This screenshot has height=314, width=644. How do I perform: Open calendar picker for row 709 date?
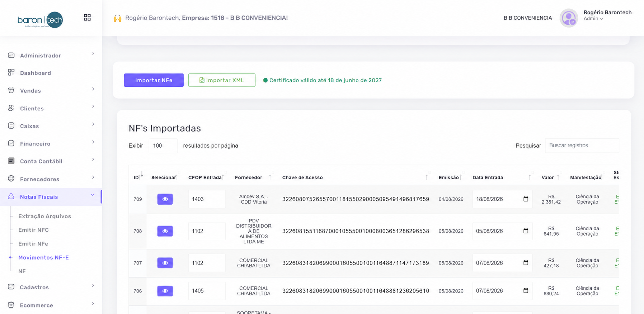[526, 199]
